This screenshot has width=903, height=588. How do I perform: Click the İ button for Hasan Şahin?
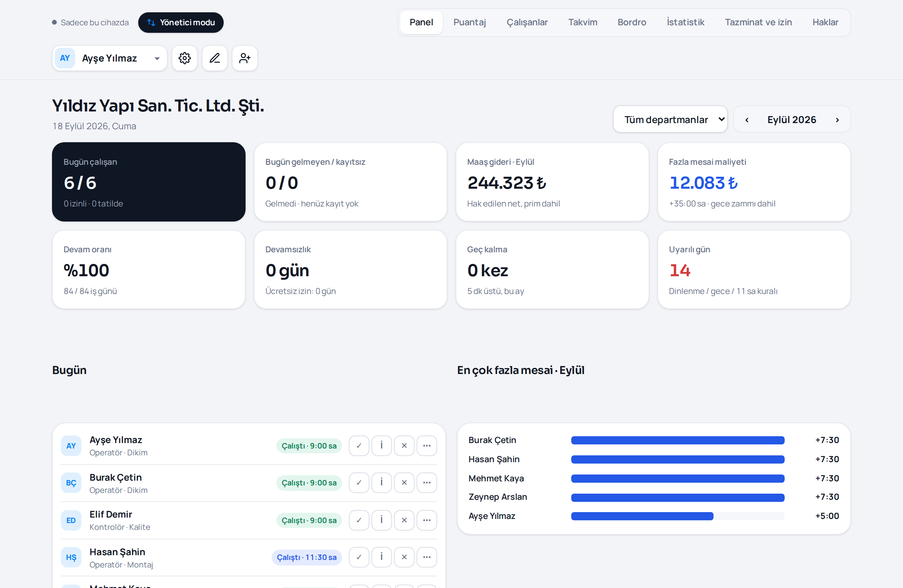pos(381,557)
